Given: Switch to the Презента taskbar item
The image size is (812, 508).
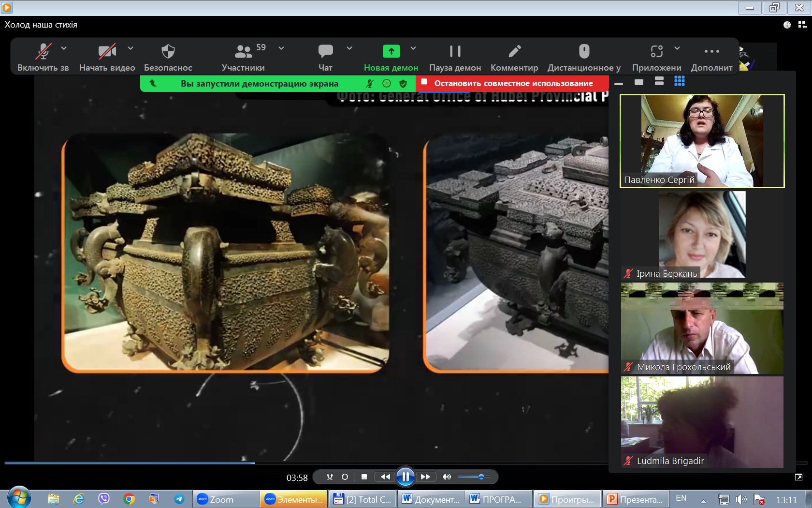Looking at the screenshot, I should click(x=635, y=499).
